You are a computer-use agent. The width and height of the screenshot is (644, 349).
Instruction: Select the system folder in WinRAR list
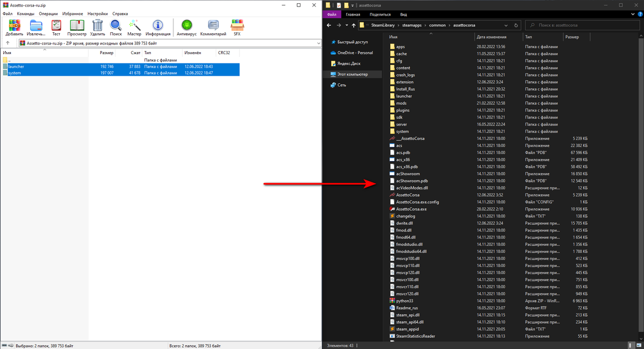(120, 73)
